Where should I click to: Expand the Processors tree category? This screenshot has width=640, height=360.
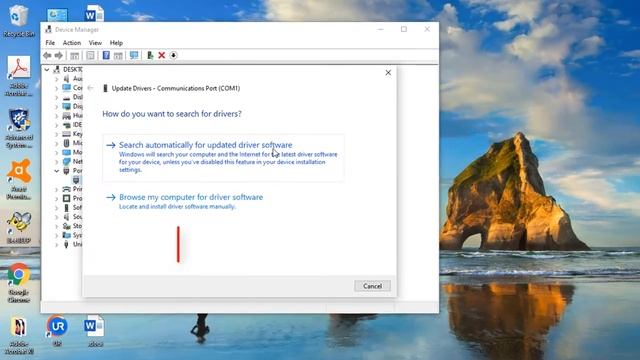click(x=57, y=199)
